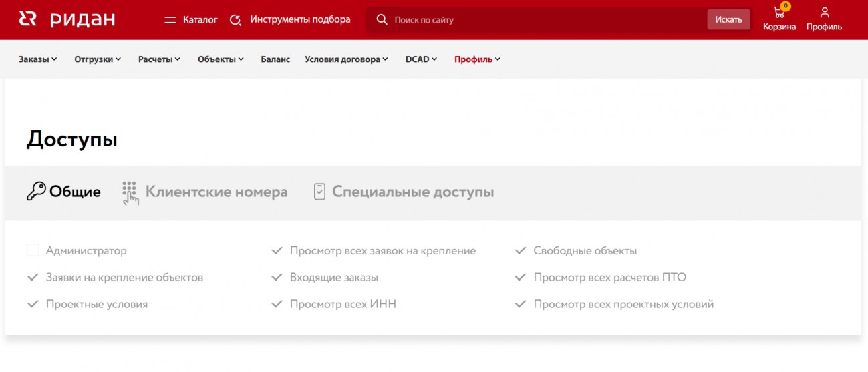Viewport: 868px width, 372px height.
Task: Expand the red Профиль dropdown in navigation
Action: click(478, 59)
